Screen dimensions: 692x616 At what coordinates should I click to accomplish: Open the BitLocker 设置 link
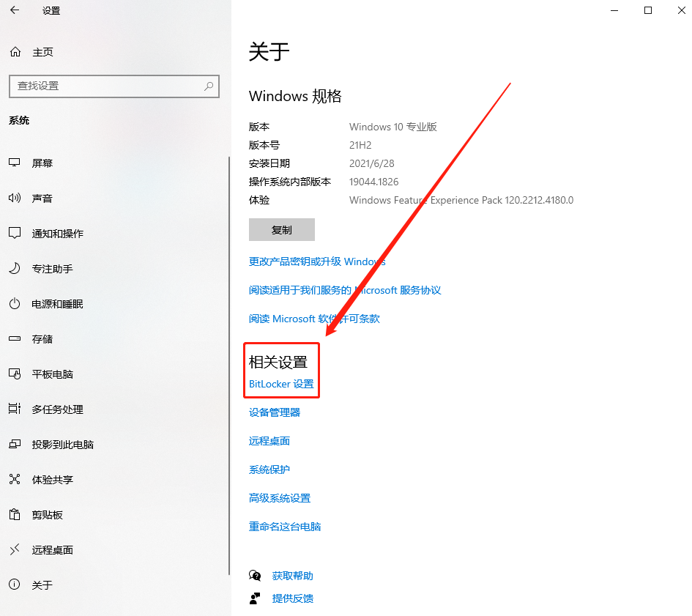[280, 384]
